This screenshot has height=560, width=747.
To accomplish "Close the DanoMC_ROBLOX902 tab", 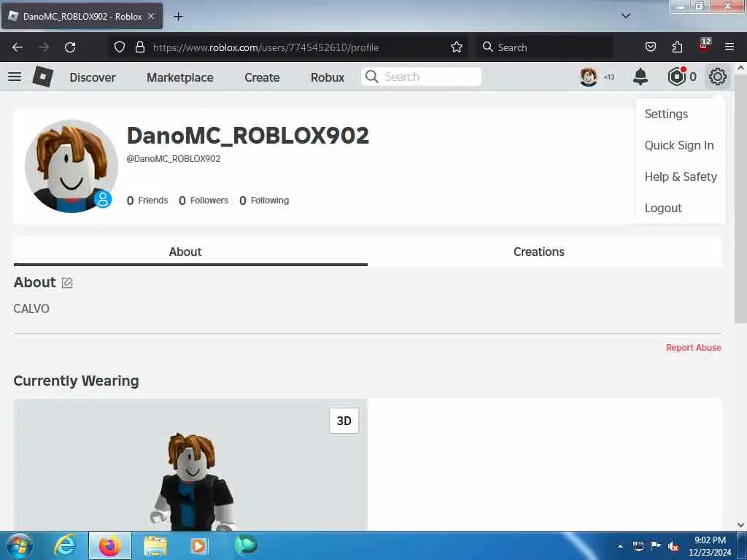I will coord(151,16).
